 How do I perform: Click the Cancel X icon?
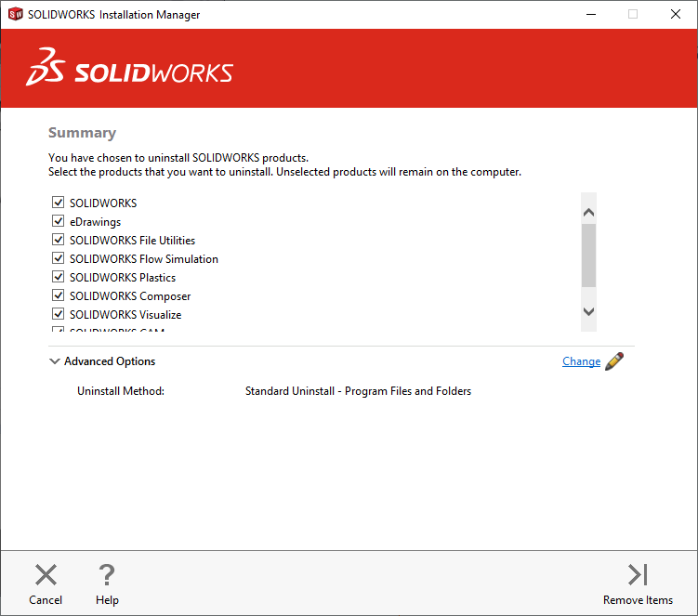pos(46,574)
